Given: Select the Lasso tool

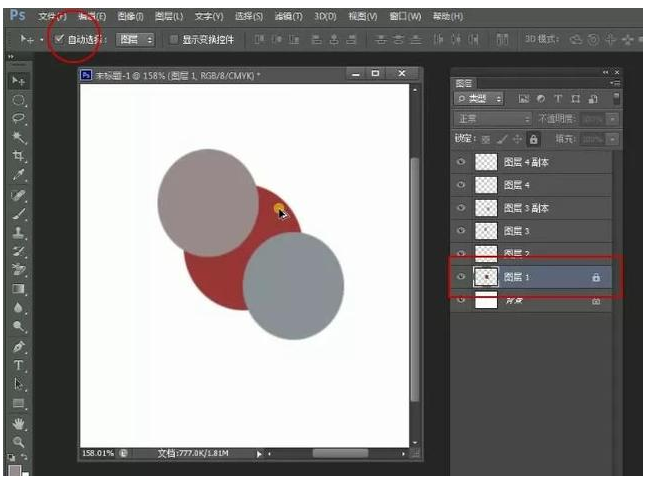Looking at the screenshot, I should click(19, 119).
